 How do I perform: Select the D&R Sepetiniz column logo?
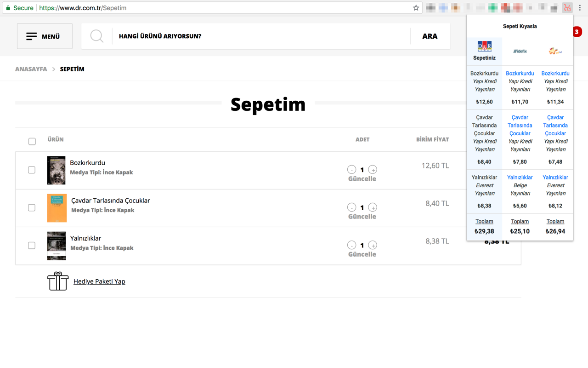(x=484, y=46)
